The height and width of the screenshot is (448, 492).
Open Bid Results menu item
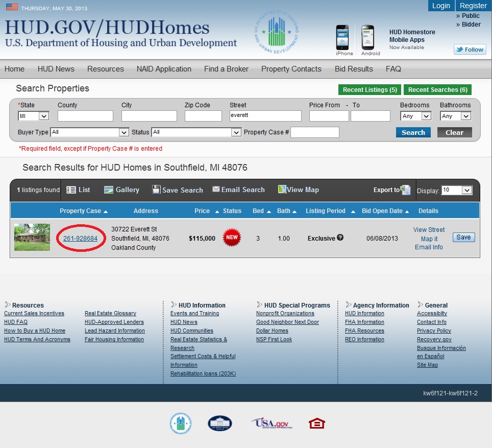click(x=354, y=69)
